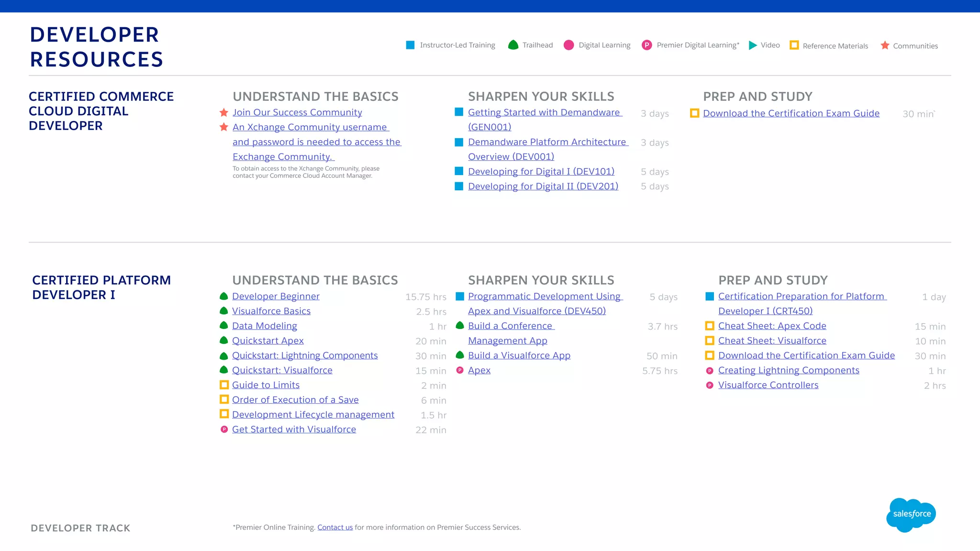
Task: Click the Trailhead icon beside Data Modeling
Action: click(223, 326)
